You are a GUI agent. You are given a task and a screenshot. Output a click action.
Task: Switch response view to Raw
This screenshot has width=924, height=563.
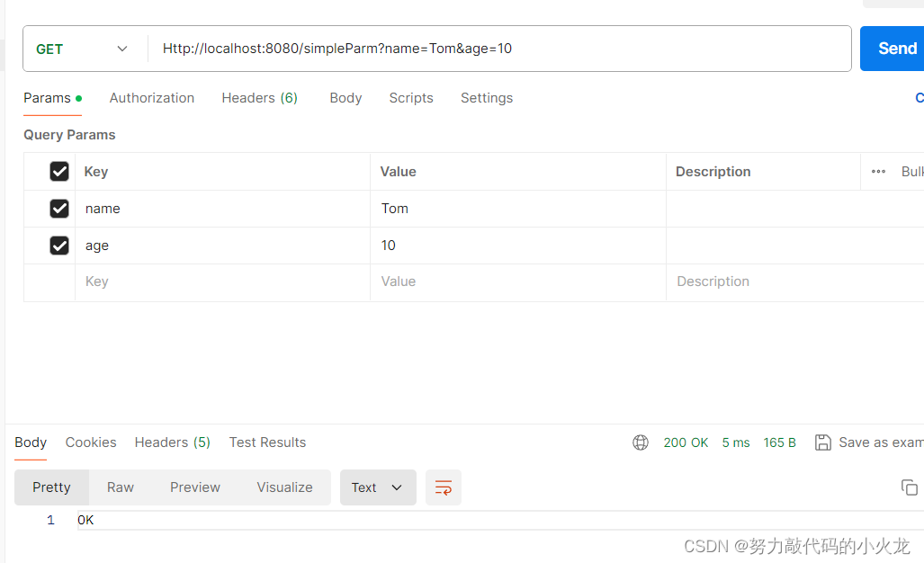click(x=120, y=487)
